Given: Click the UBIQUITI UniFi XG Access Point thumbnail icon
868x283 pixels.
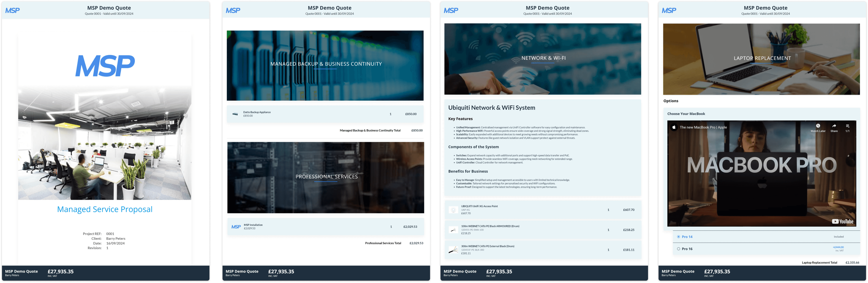Looking at the screenshot, I should 454,209.
